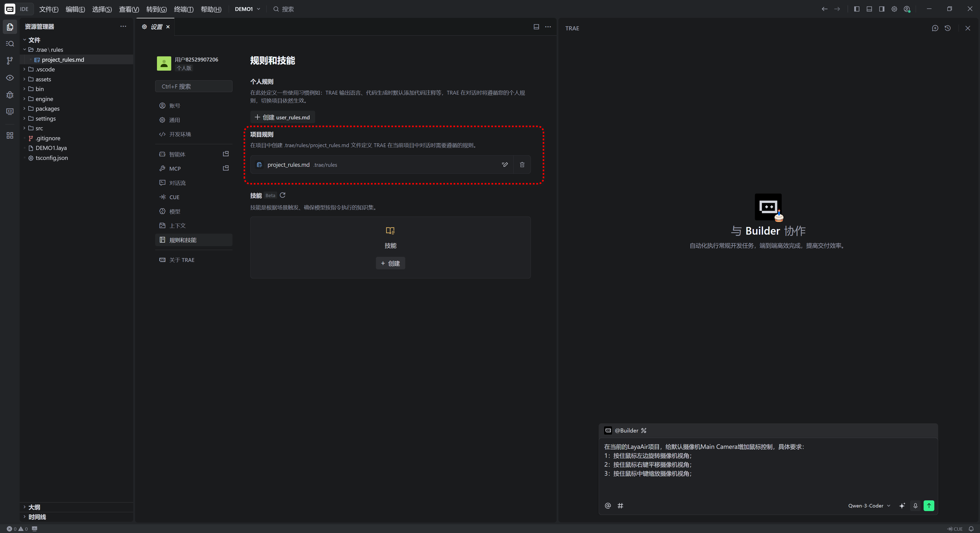The width and height of the screenshot is (980, 533).
Task: Click the microphone voice input icon
Action: coord(915,506)
